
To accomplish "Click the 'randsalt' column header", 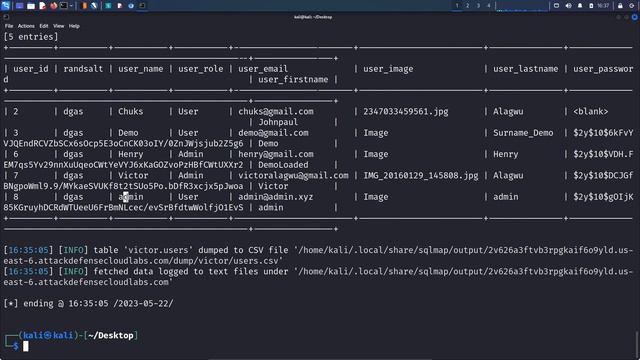I will point(83,69).
